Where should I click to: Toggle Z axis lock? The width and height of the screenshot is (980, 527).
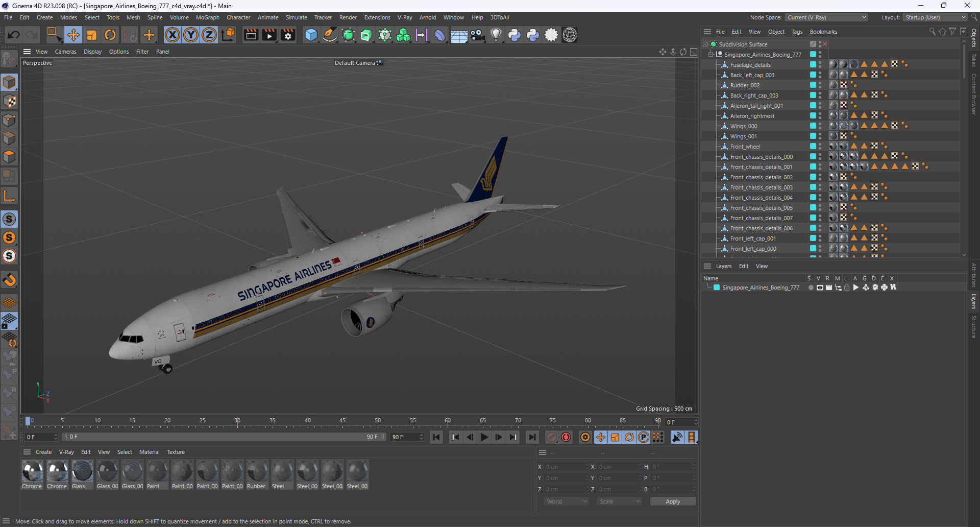tap(209, 35)
